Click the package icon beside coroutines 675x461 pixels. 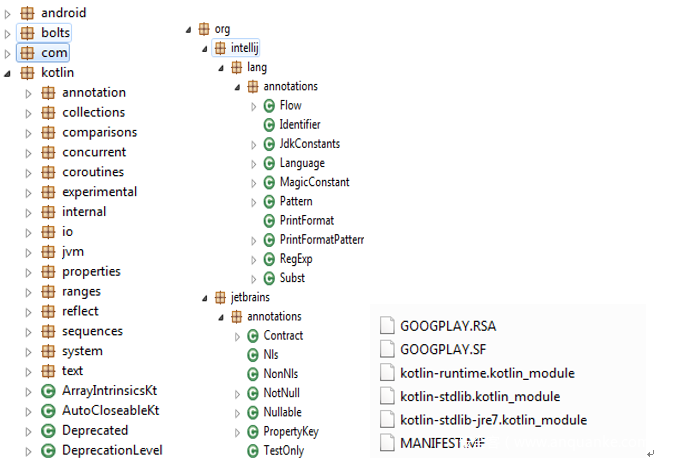pyautogui.click(x=47, y=172)
